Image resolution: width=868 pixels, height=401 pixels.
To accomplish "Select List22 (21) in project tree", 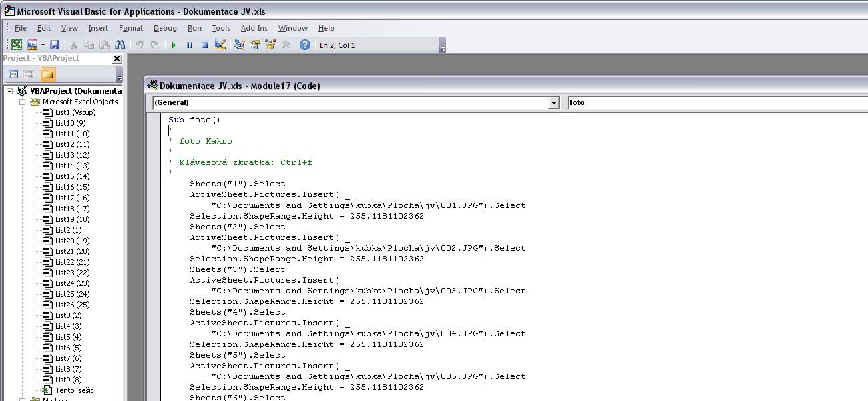I will coord(72,262).
